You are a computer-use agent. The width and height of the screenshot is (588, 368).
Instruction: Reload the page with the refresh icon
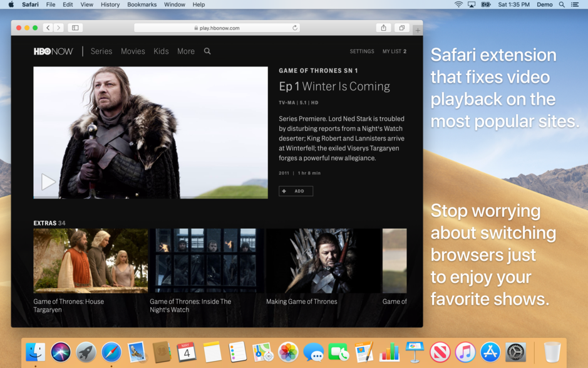(295, 28)
